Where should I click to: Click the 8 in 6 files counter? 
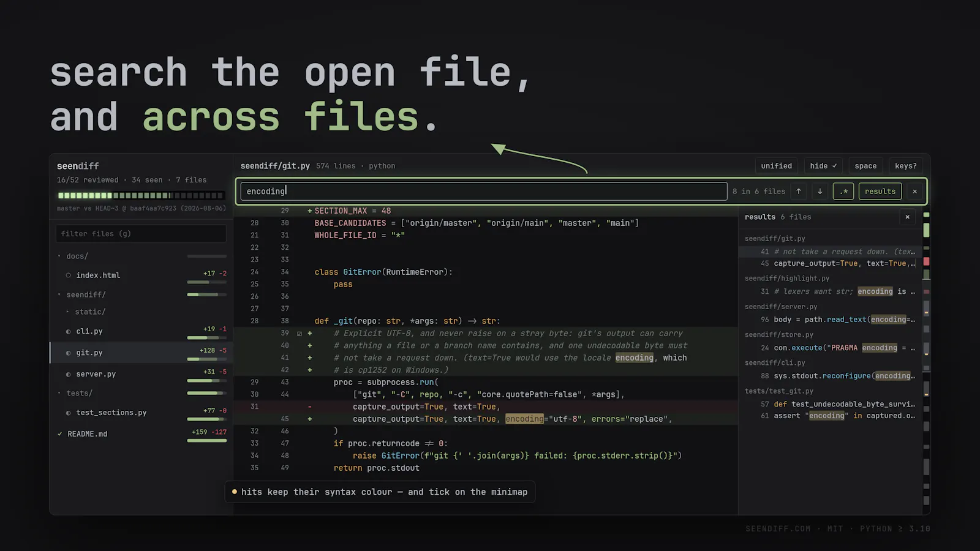[759, 192]
